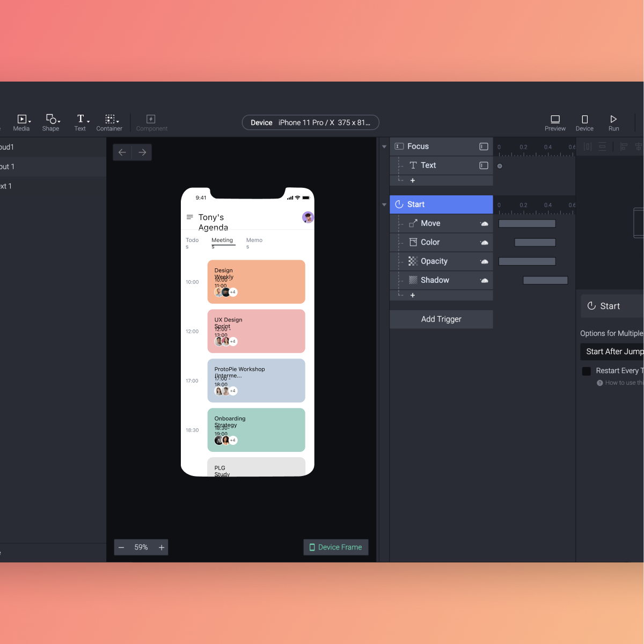
Task: Open the How to use this help link
Action: (620, 383)
